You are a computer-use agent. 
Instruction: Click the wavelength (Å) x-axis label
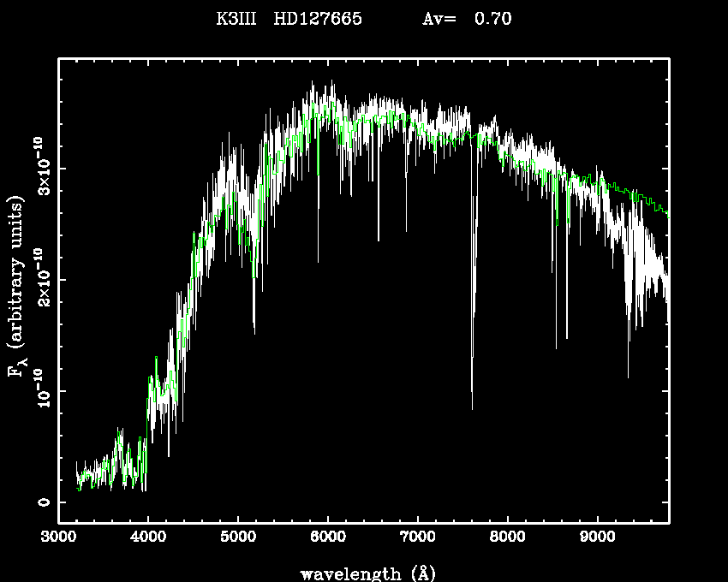click(363, 573)
